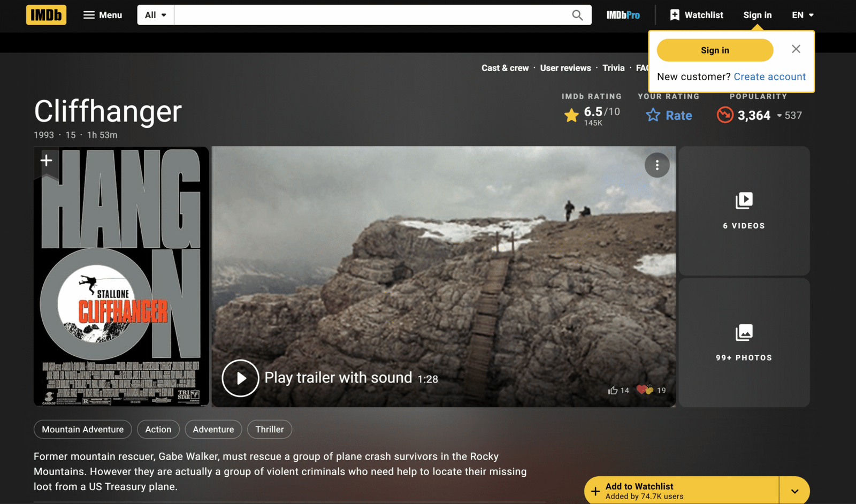Open video three-dot options menu

pyautogui.click(x=657, y=165)
